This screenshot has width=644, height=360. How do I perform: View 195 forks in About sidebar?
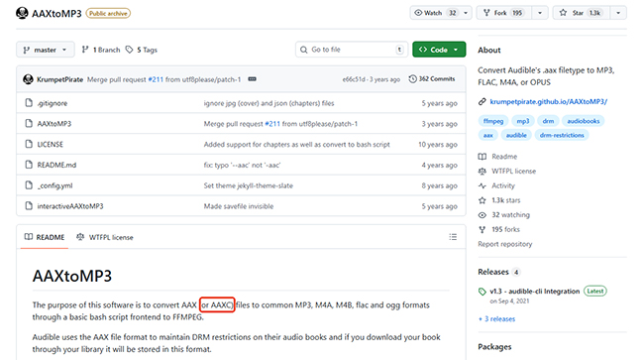click(x=499, y=229)
